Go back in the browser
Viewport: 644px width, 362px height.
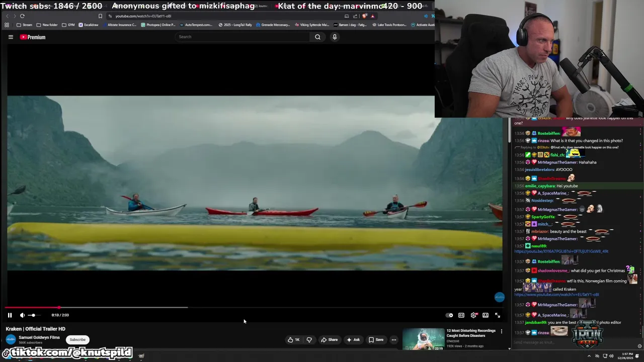[x=7, y=16]
